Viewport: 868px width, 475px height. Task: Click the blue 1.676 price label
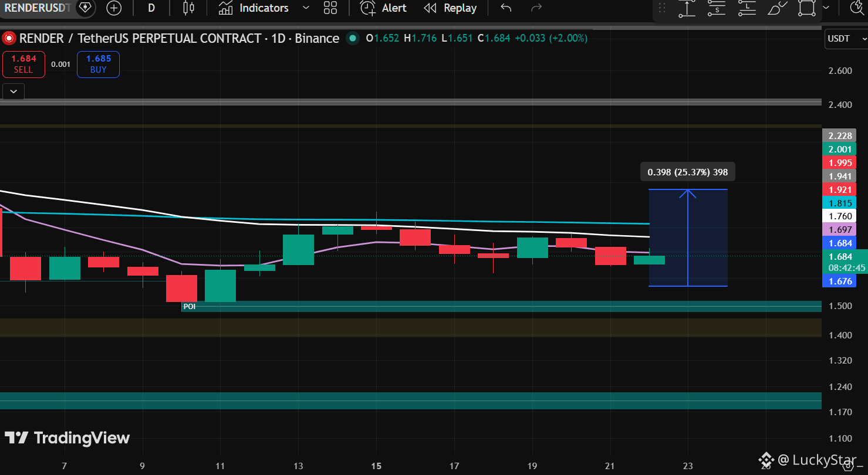[x=840, y=281]
